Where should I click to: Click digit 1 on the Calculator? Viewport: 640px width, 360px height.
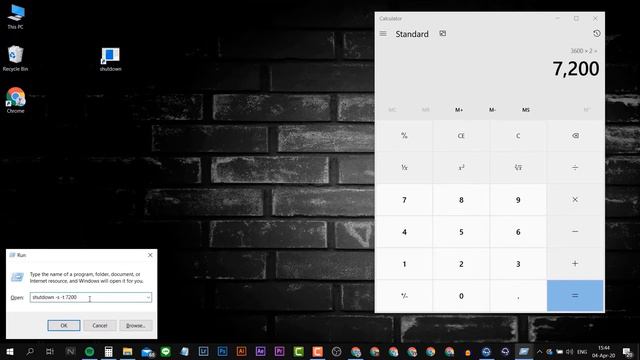[404, 264]
